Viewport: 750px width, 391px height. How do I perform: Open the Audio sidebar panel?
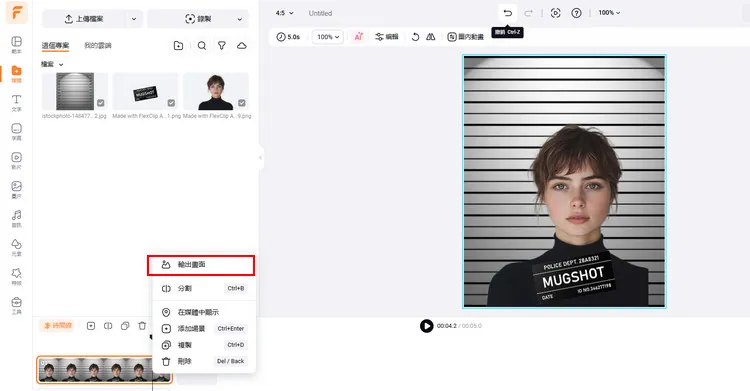coord(16,218)
